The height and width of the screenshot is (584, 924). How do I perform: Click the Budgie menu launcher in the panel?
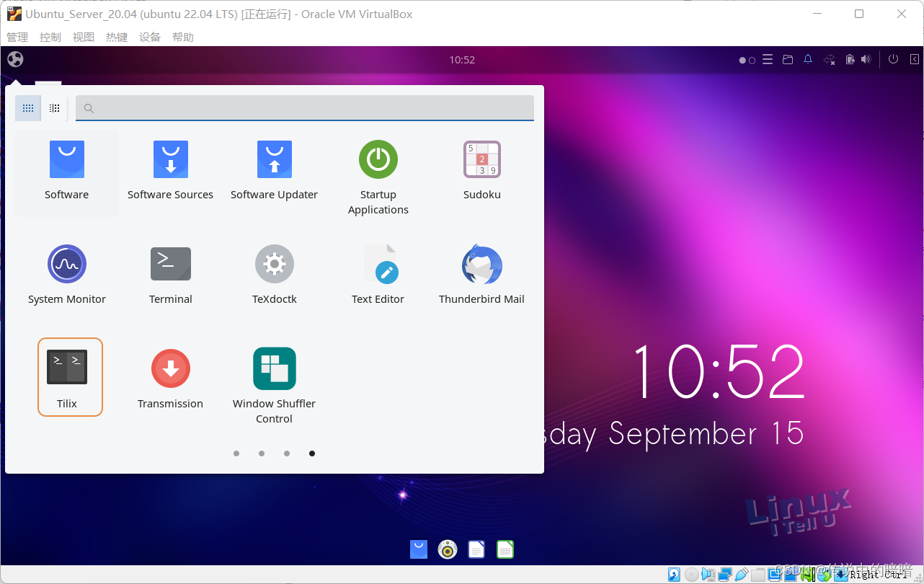pos(15,59)
